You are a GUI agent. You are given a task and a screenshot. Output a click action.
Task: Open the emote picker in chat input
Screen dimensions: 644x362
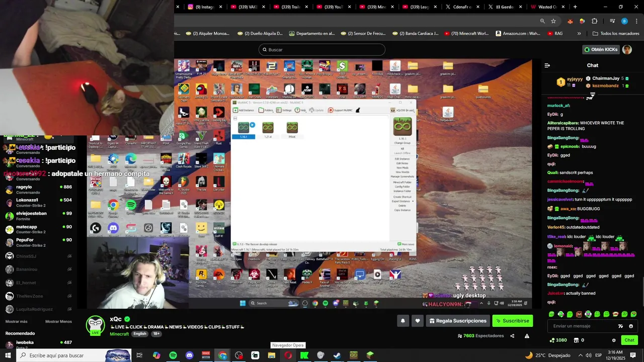coord(631,326)
